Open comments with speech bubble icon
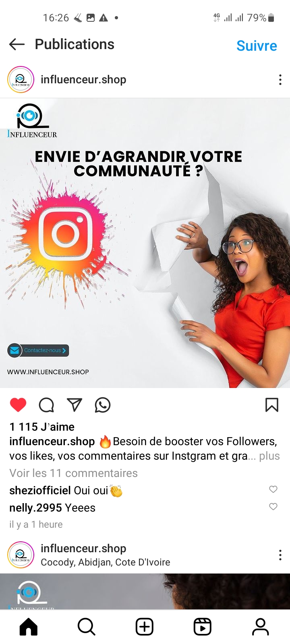The width and height of the screenshot is (290, 644). 46,405
